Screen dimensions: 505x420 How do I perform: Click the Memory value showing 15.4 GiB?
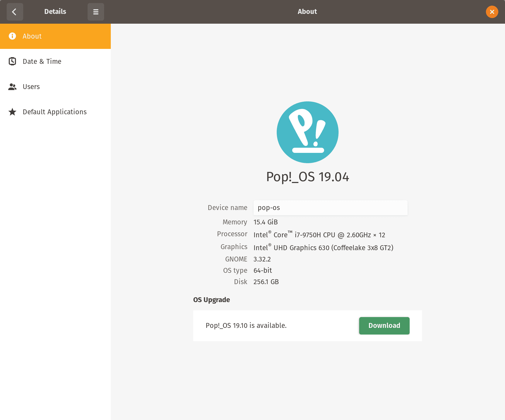(x=265, y=222)
